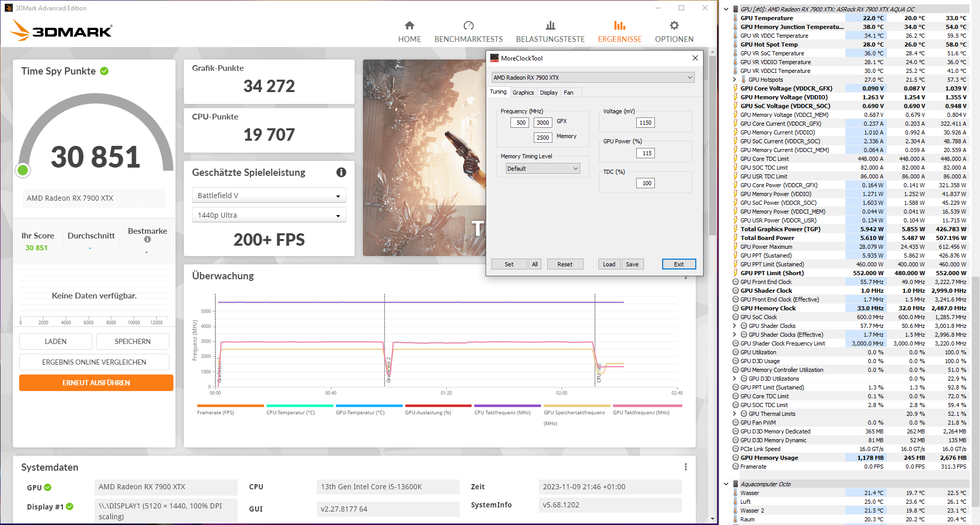Expand the GPU Shader Clocks (Effective) row
Viewport: 980px width, 525px height.
(x=734, y=335)
